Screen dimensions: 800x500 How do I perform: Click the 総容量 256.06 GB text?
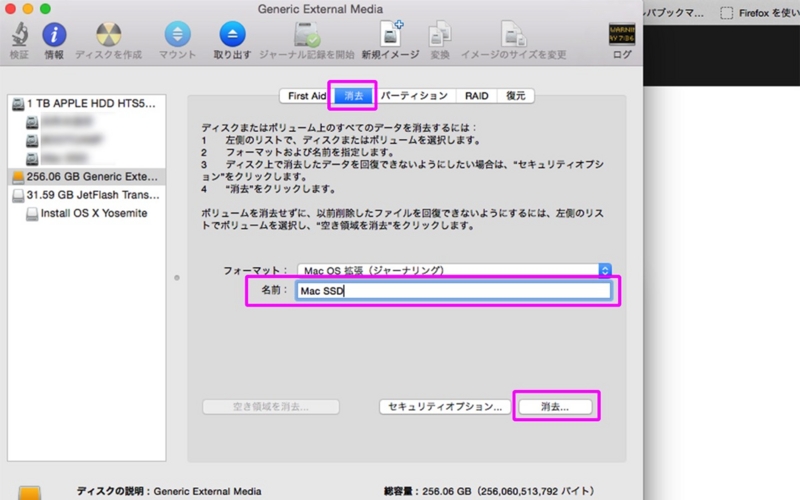pyautogui.click(x=488, y=491)
